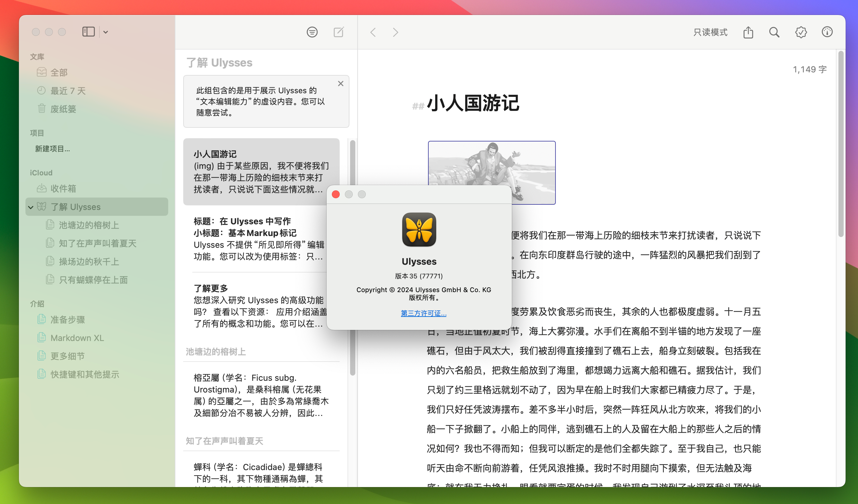Screen dimensions: 858x504
Task: Open subgroup 只有蝴蝶停在上面
Action: coord(97,280)
